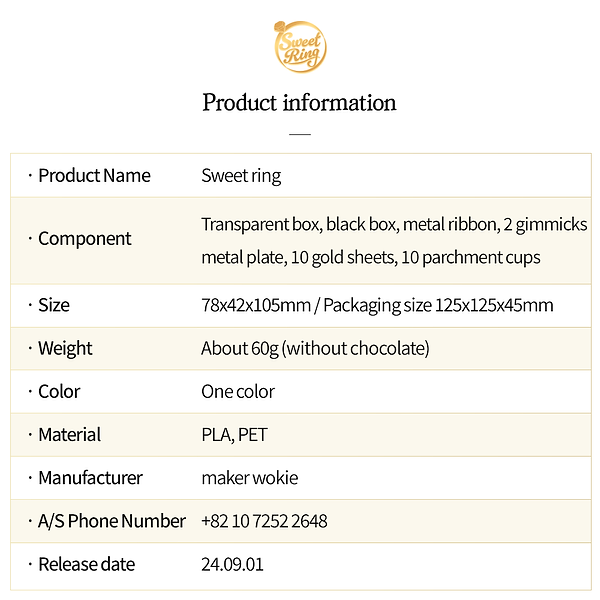
Task: Select the Material row label
Action: [x=69, y=435]
